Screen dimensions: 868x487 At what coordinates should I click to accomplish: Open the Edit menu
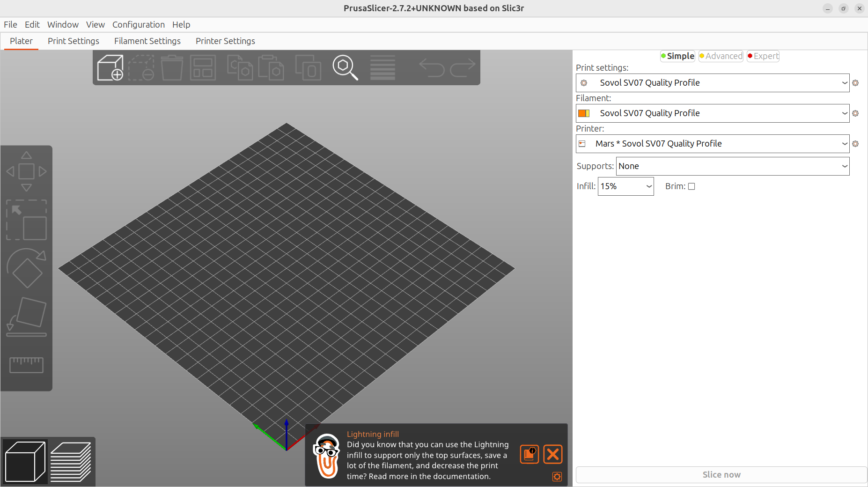pos(32,25)
